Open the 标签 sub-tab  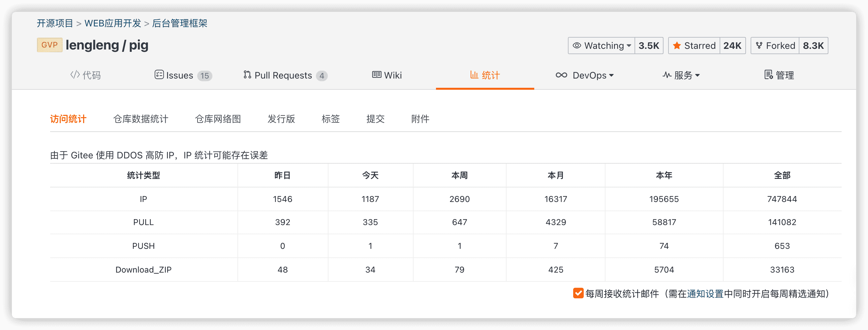tap(330, 119)
